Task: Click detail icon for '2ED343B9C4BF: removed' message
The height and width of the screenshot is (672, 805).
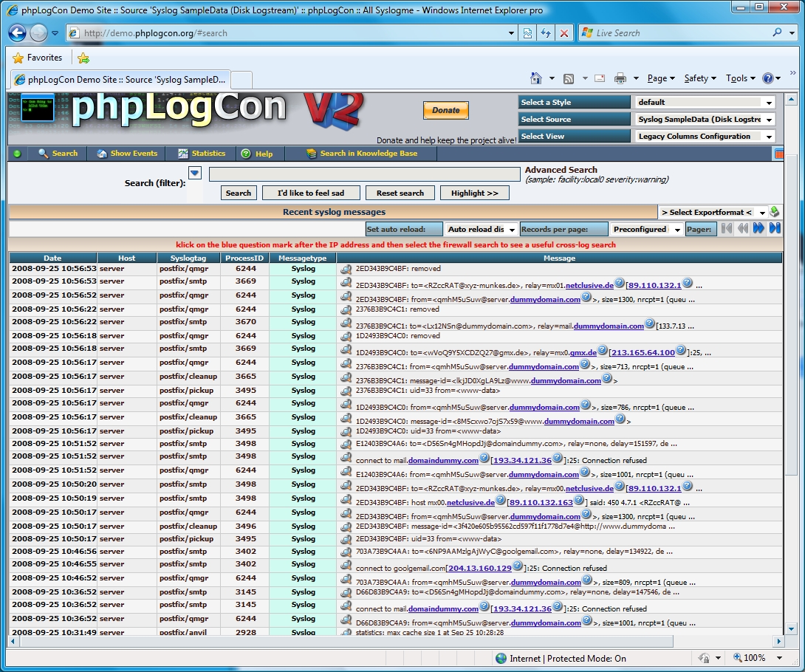Action: click(346, 269)
